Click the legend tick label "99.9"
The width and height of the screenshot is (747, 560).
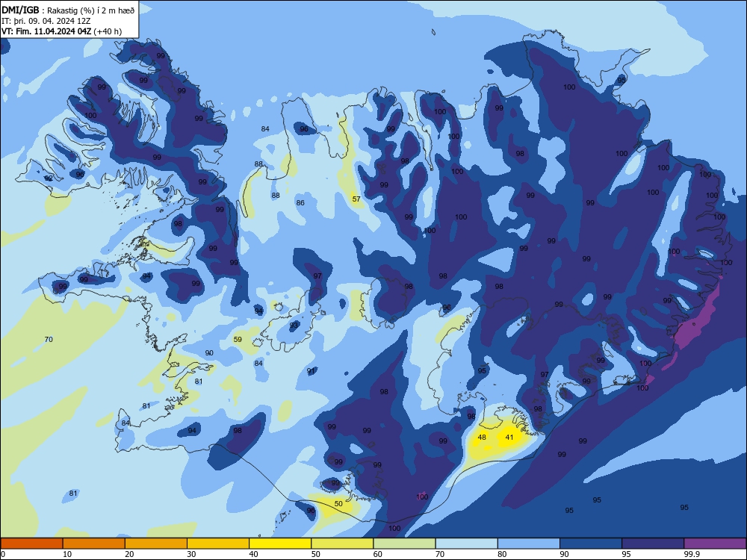692,554
